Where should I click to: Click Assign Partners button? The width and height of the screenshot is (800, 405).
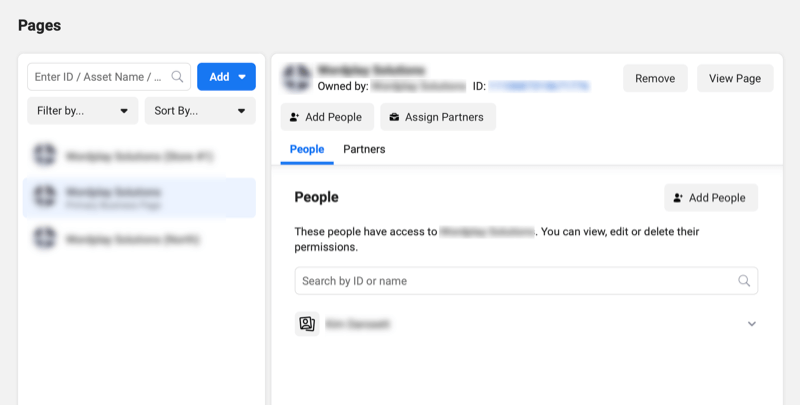click(438, 117)
